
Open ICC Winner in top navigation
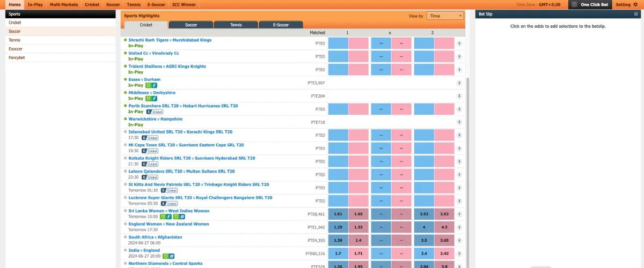click(184, 4)
